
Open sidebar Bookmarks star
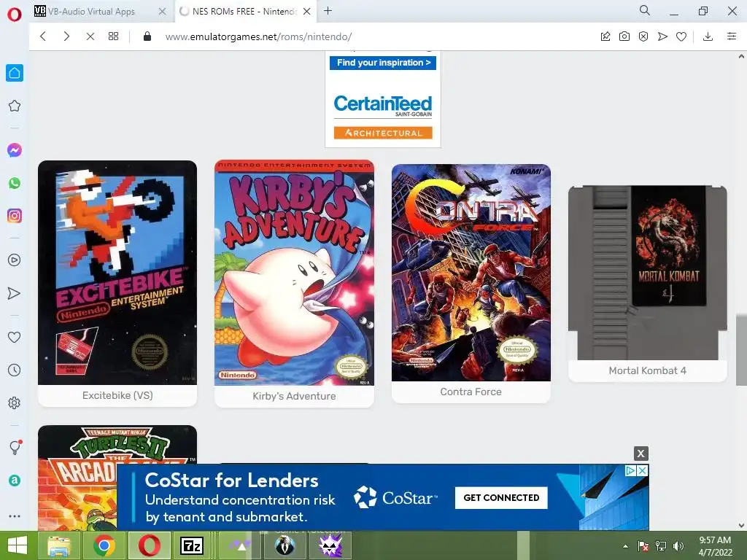click(15, 106)
